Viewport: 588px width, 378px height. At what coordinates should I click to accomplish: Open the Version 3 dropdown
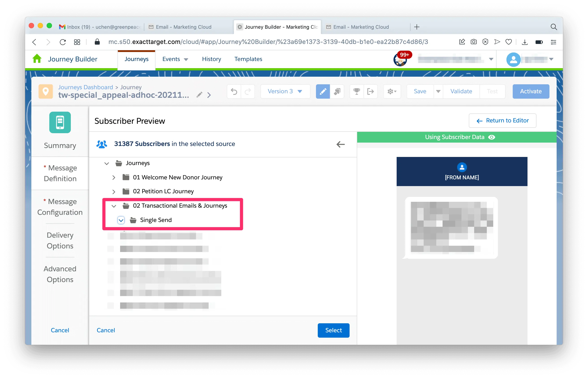[x=285, y=91]
